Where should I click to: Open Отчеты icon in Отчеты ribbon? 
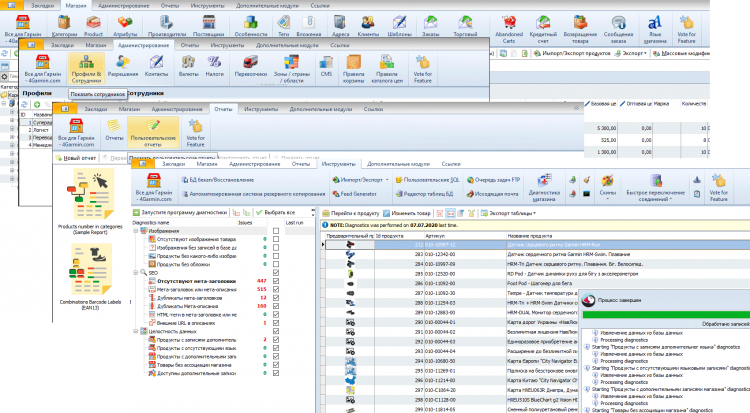(114, 130)
